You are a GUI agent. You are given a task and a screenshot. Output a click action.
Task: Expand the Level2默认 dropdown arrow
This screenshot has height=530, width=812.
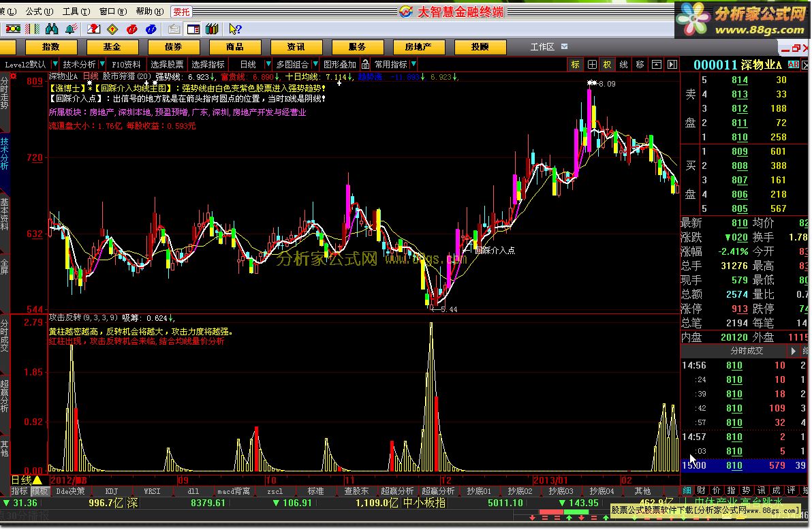point(55,64)
